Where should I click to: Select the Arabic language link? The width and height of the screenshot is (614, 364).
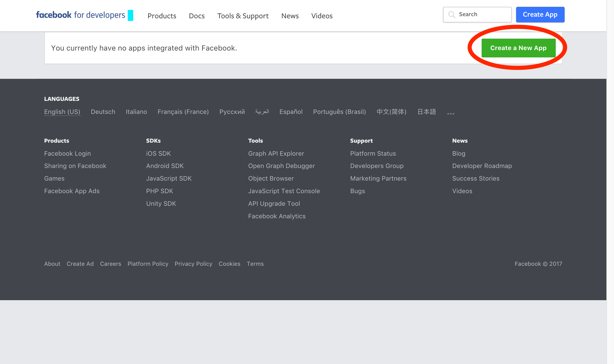(x=262, y=112)
